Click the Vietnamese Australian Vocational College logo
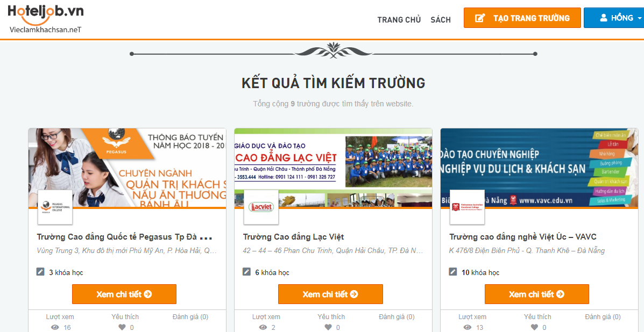Image resolution: width=644 pixels, height=332 pixels. point(467,207)
